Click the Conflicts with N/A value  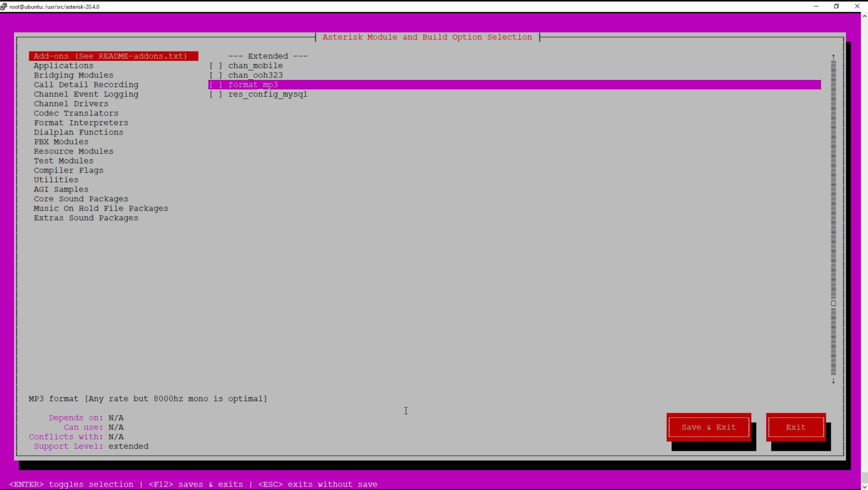point(116,437)
